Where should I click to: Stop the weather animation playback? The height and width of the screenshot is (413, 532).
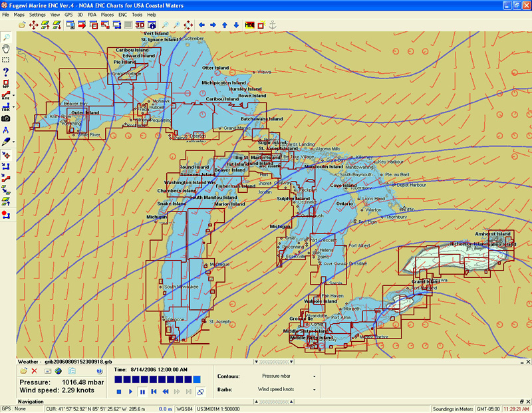pos(119,392)
